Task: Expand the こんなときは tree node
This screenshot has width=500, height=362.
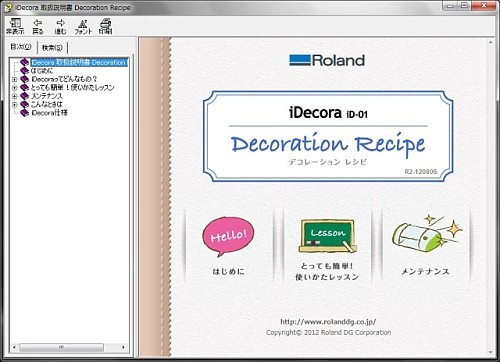Action: [14, 105]
